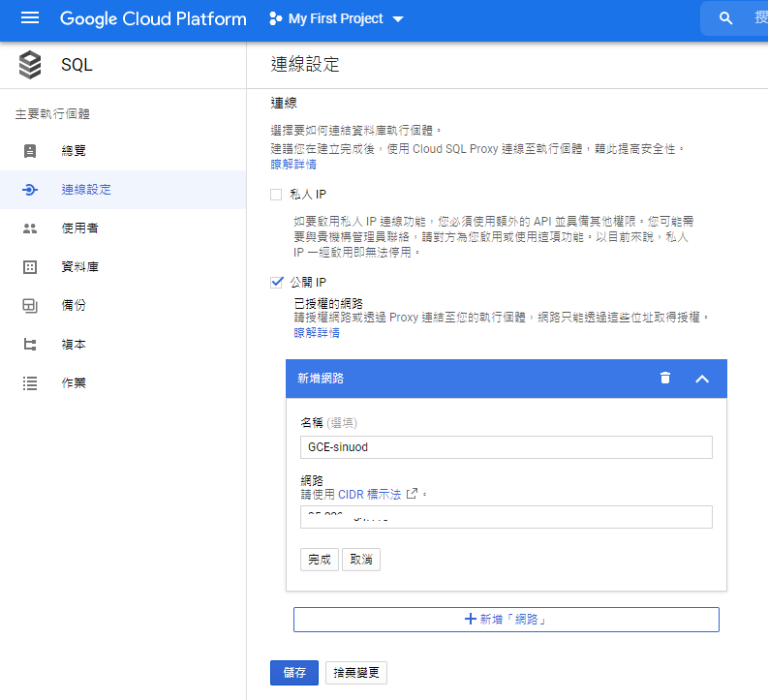Screen dimensions: 768x700
Task: Click the search magnifier icon
Action: (725, 18)
